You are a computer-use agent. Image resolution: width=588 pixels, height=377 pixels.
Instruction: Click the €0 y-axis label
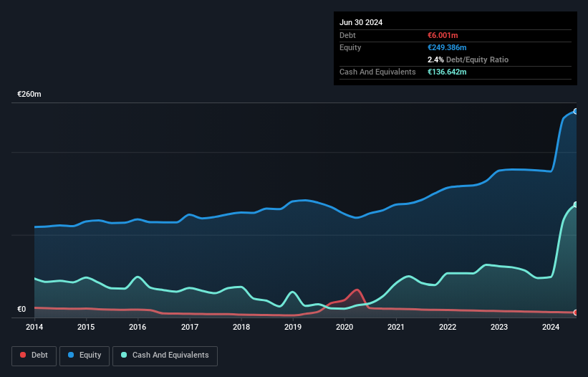click(x=21, y=309)
